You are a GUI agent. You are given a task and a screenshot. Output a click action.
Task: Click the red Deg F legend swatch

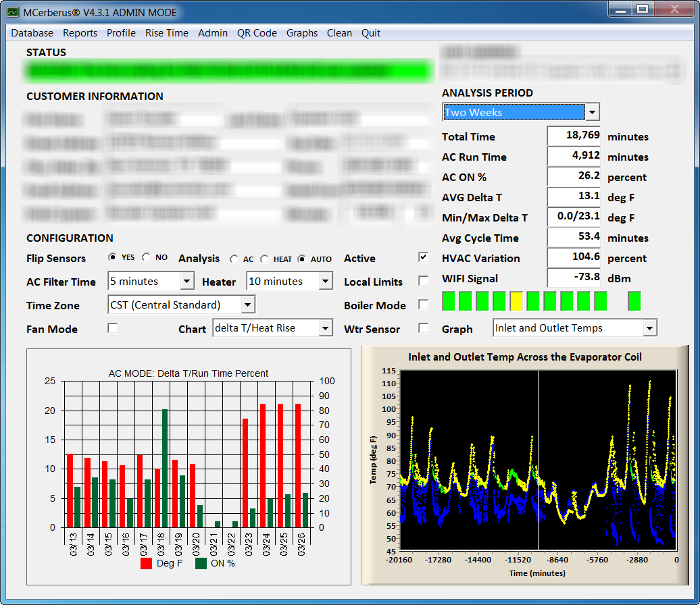(x=147, y=564)
